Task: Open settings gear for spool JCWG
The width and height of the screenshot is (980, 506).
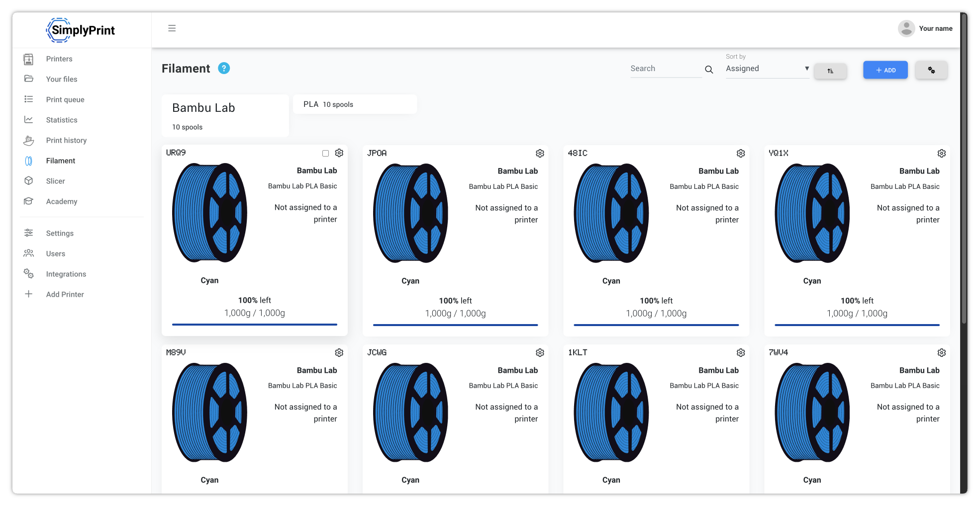Action: coord(540,353)
